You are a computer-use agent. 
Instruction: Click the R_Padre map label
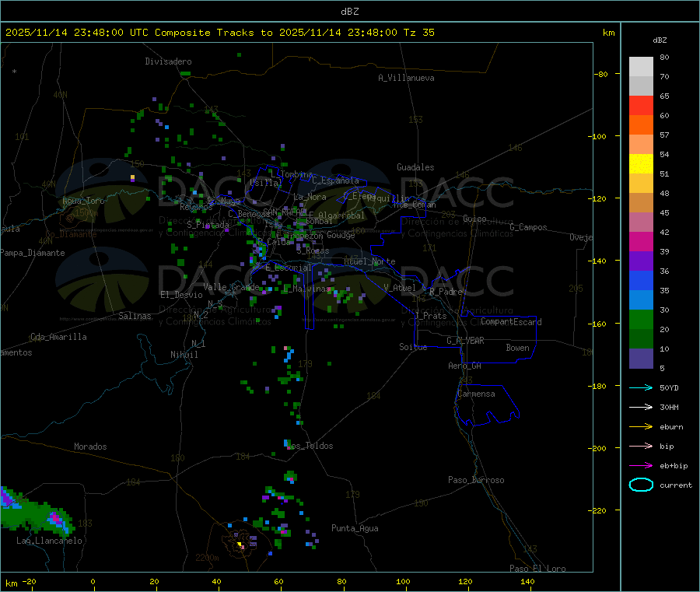[446, 292]
